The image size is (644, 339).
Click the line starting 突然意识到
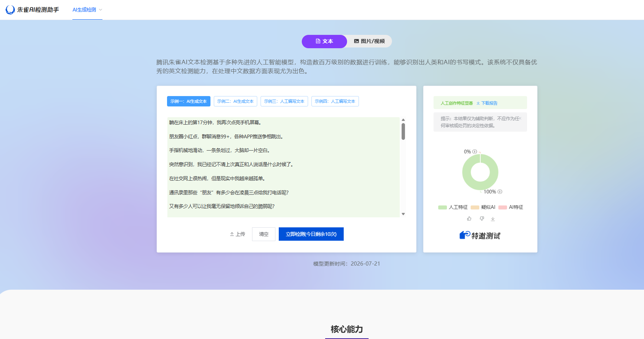pyautogui.click(x=232, y=164)
